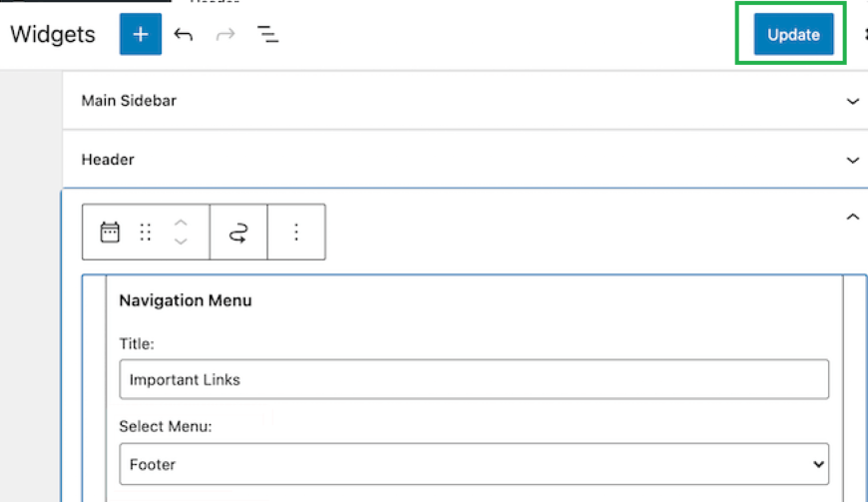
Task: Open the List View icon
Action: (267, 34)
